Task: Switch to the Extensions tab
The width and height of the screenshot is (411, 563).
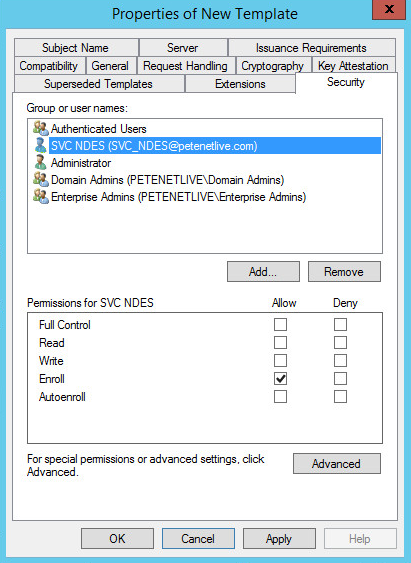Action: [x=240, y=84]
